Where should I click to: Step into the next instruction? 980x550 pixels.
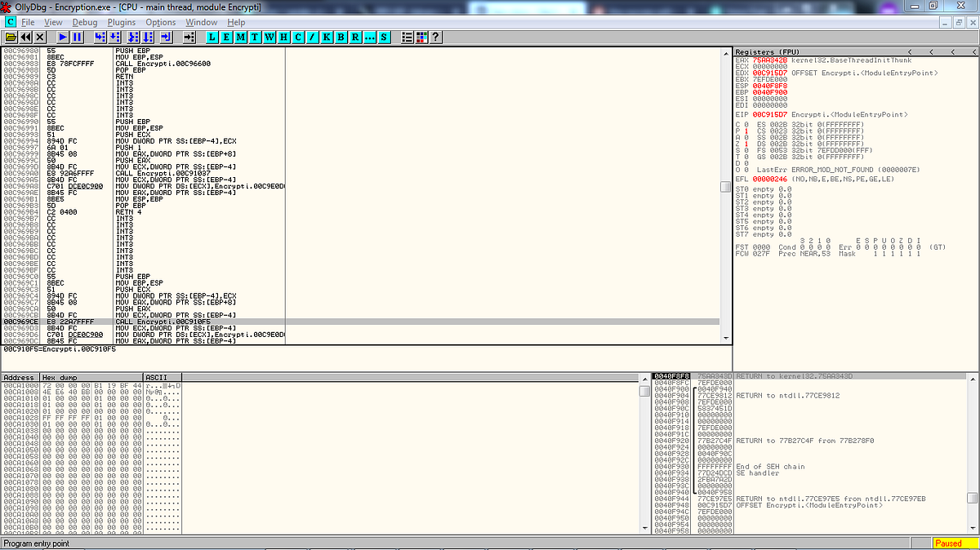click(x=99, y=37)
